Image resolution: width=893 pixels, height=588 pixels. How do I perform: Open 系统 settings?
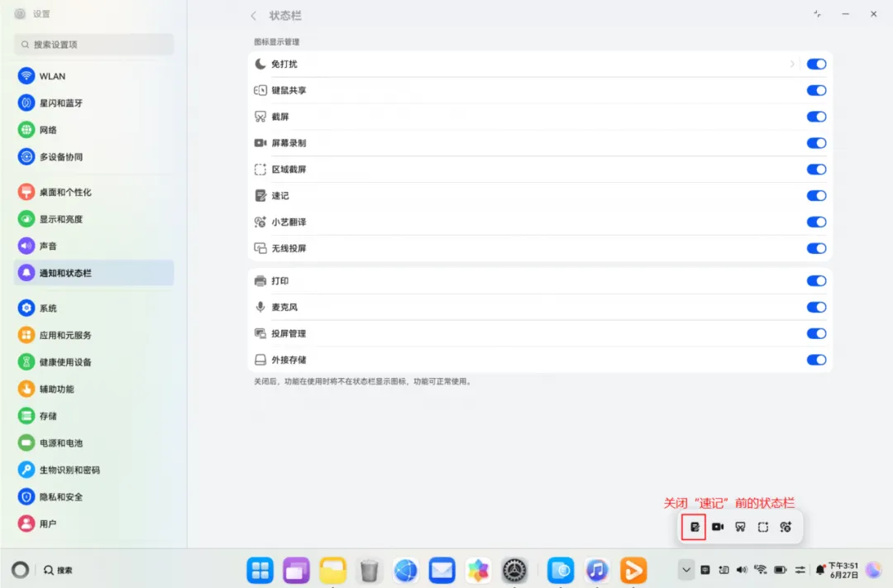point(94,308)
